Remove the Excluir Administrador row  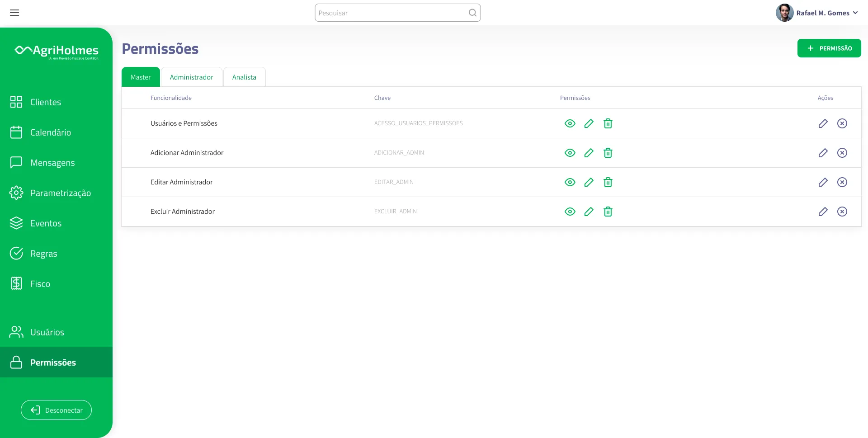pos(842,212)
